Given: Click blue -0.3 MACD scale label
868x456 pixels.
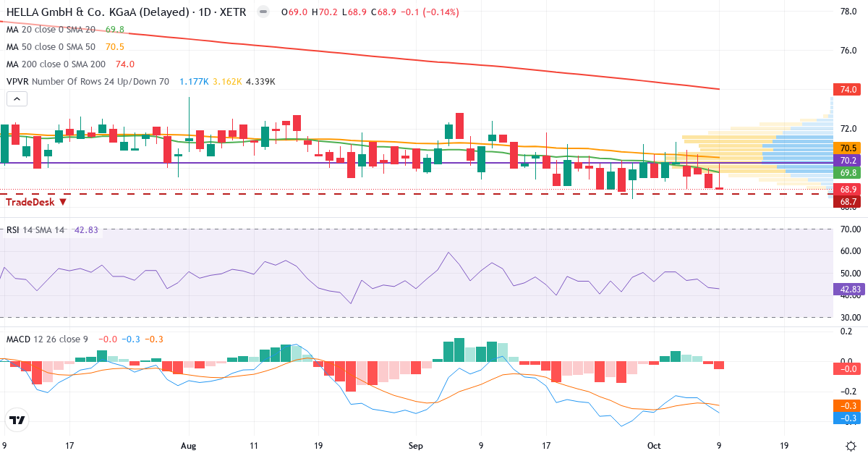Looking at the screenshot, I should click(x=846, y=418).
